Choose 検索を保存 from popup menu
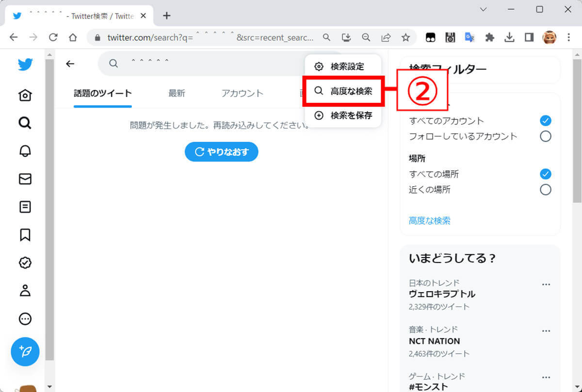Screen dimensions: 582x392 (x=343, y=116)
